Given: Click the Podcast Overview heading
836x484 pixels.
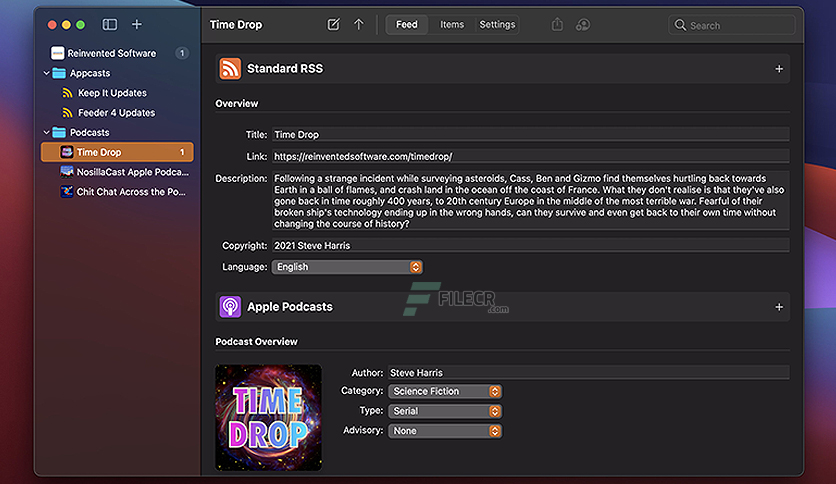Looking at the screenshot, I should (256, 342).
